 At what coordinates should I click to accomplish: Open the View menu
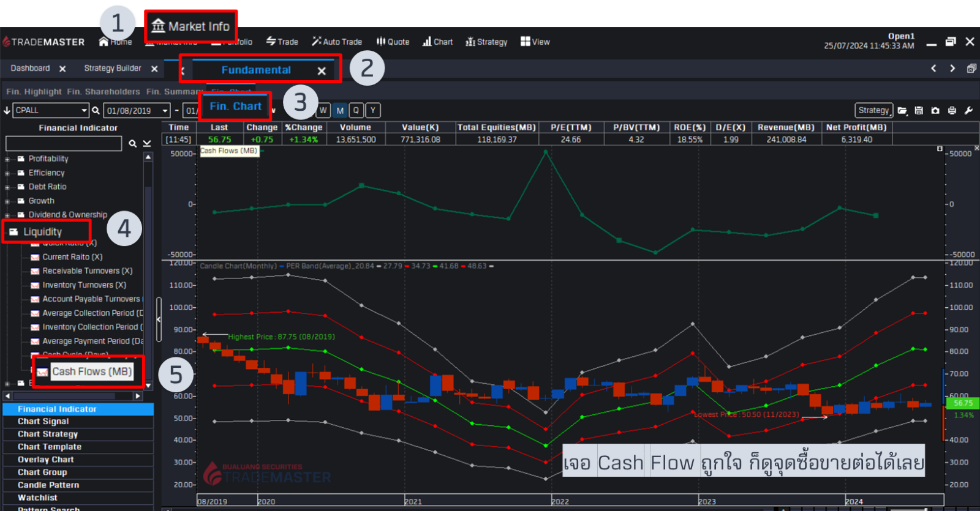tap(535, 42)
